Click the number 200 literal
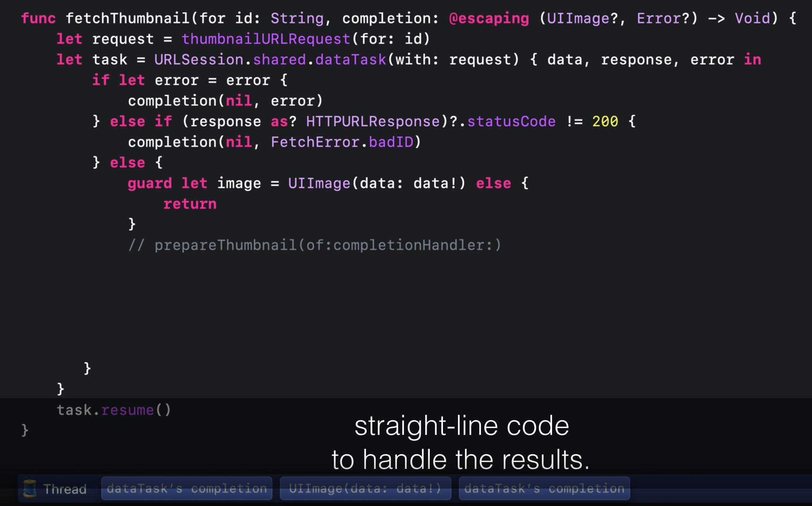Viewport: 812px width, 506px height. pyautogui.click(x=605, y=121)
